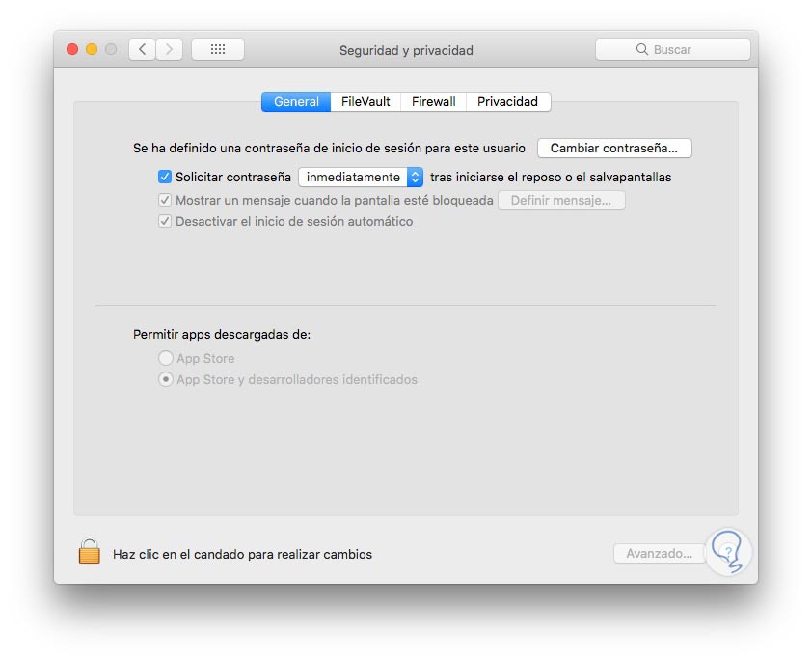This screenshot has height=661, width=812.
Task: Show all preferences with the grid button
Action: [x=218, y=50]
